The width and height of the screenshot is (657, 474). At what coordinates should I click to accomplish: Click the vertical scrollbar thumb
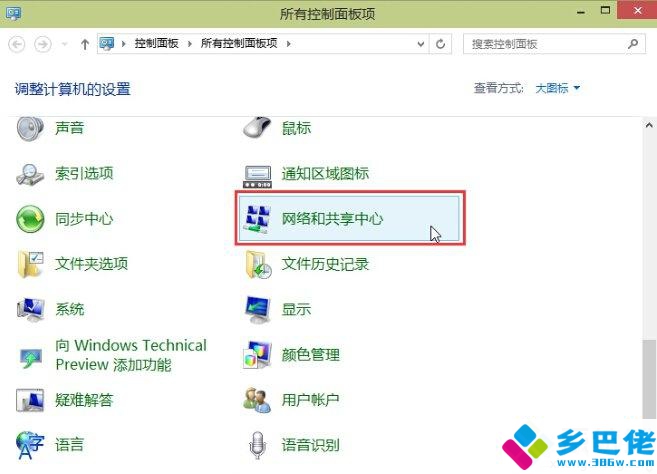pos(649,379)
